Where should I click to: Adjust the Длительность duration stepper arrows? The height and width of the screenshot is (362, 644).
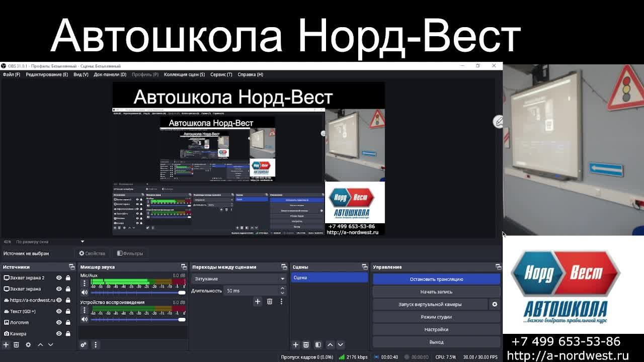pyautogui.click(x=282, y=291)
